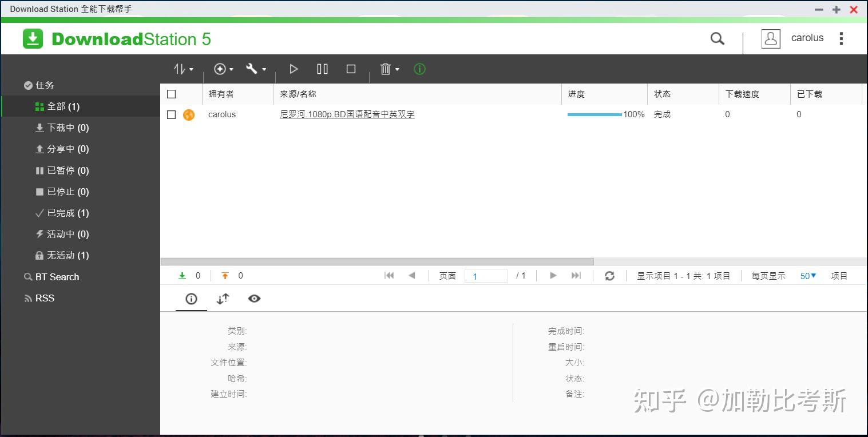This screenshot has height=437, width=868.
Task: Show file details with the eye icon
Action: [254, 299]
